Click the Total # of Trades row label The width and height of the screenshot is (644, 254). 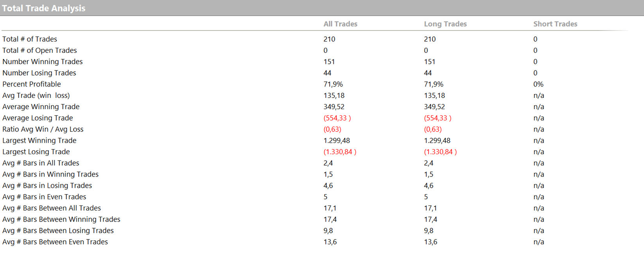point(30,39)
